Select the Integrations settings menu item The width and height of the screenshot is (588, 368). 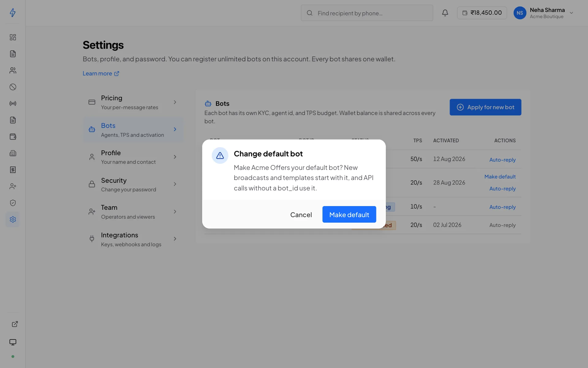coord(133,239)
